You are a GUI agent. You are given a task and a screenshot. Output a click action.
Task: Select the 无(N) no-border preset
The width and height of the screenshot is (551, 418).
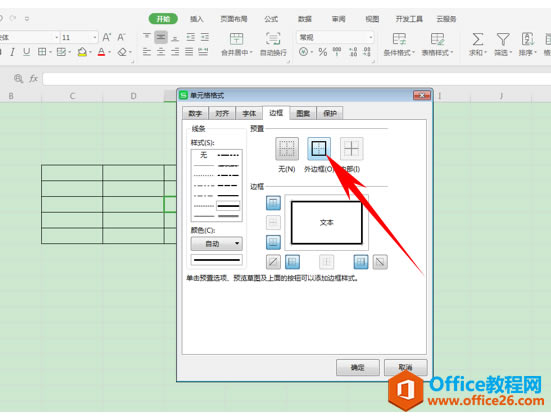[287, 149]
